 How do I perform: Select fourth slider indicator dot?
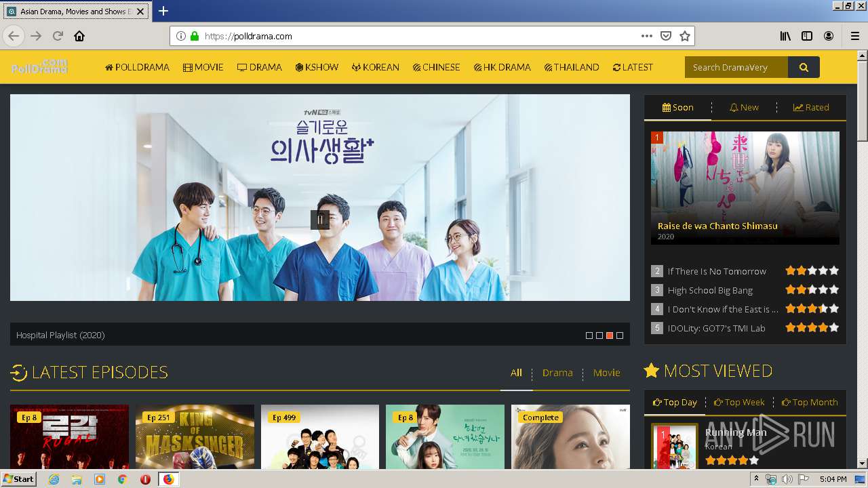point(620,335)
